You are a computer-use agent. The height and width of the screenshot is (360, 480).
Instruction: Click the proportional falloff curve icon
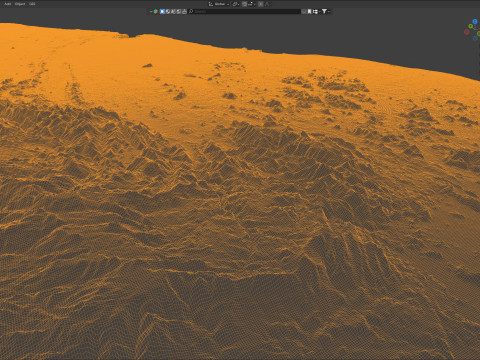click(267, 4)
